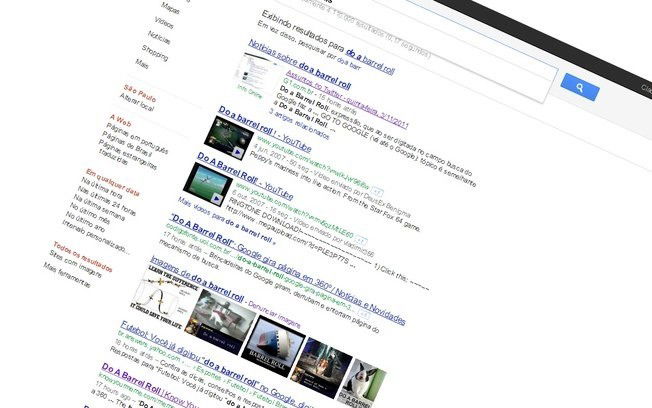Image resolution: width=652 pixels, height=408 pixels.
Task: Filter results to 'Na última semana'
Action: click(100, 209)
